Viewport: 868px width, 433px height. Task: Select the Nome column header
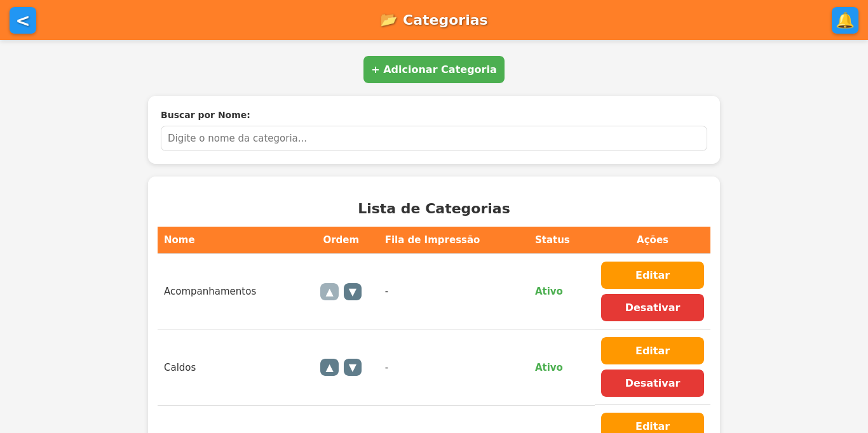click(x=179, y=239)
